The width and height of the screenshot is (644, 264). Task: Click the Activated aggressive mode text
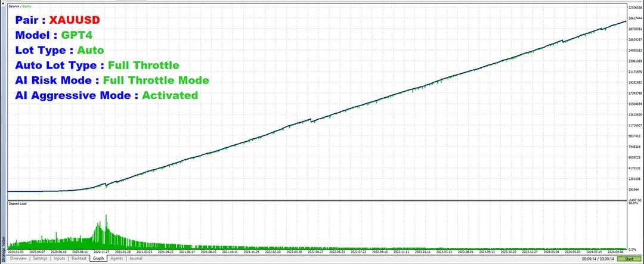(x=169, y=95)
